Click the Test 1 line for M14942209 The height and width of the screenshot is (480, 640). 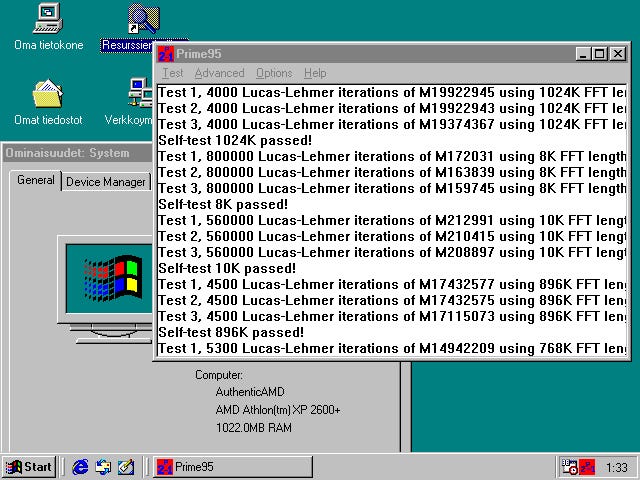[x=392, y=348]
